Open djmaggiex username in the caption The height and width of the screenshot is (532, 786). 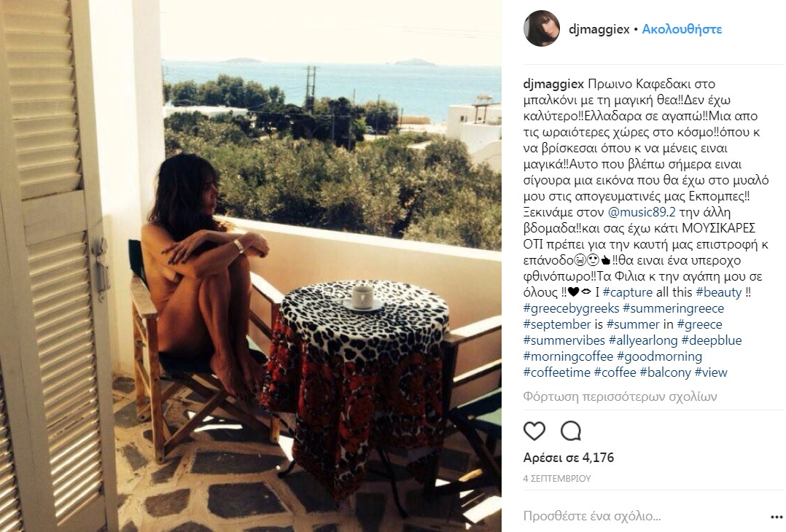click(x=553, y=84)
